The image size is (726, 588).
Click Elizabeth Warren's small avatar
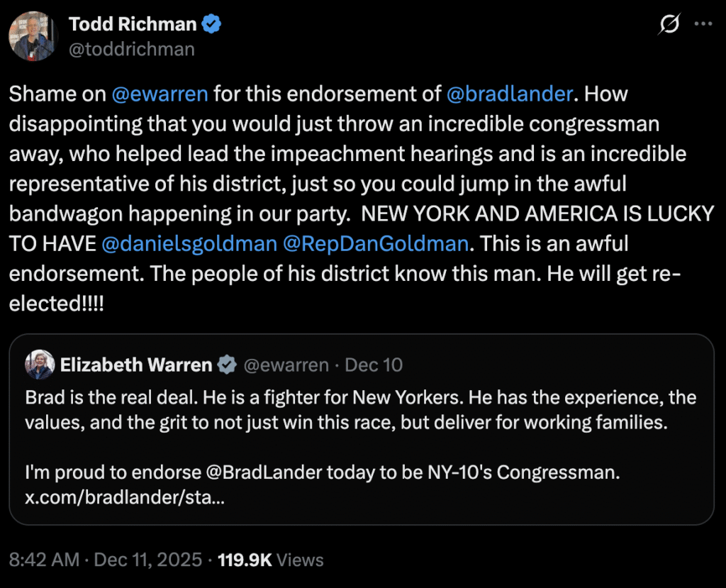[40, 365]
